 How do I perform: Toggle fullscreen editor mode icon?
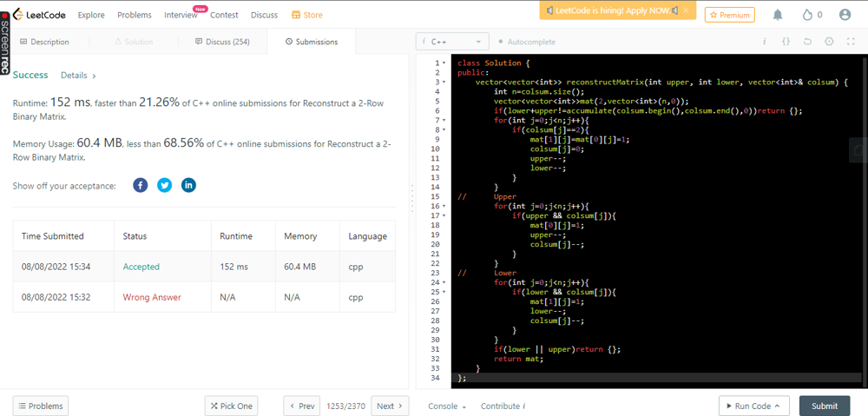pyautogui.click(x=851, y=42)
